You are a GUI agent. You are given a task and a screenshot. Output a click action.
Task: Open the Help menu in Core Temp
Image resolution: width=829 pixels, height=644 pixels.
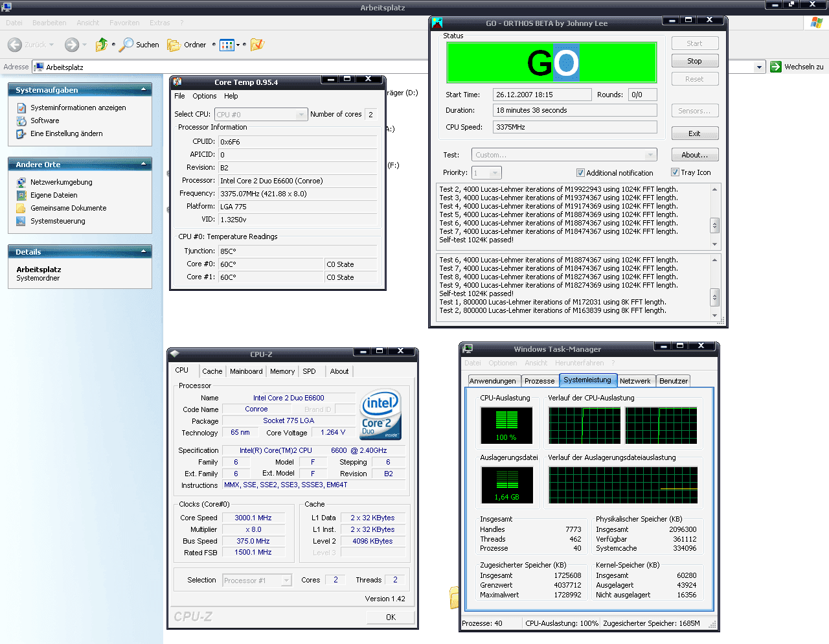[231, 96]
